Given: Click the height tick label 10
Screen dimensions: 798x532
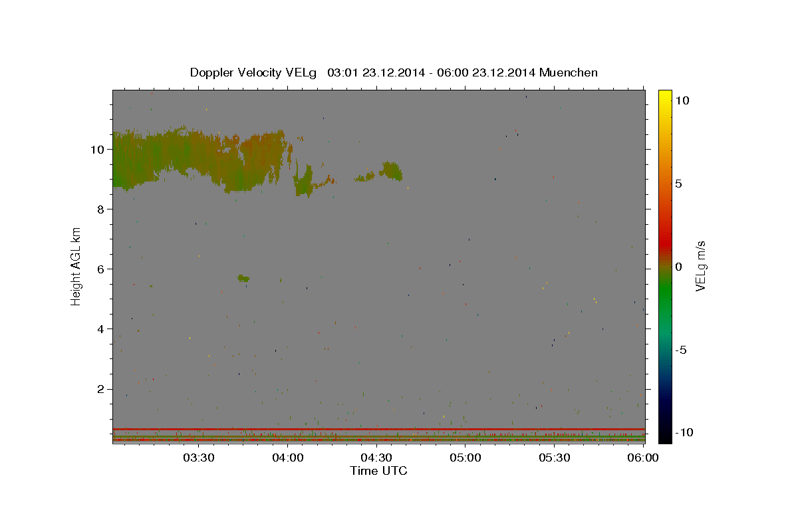Looking at the screenshot, I should [x=96, y=149].
